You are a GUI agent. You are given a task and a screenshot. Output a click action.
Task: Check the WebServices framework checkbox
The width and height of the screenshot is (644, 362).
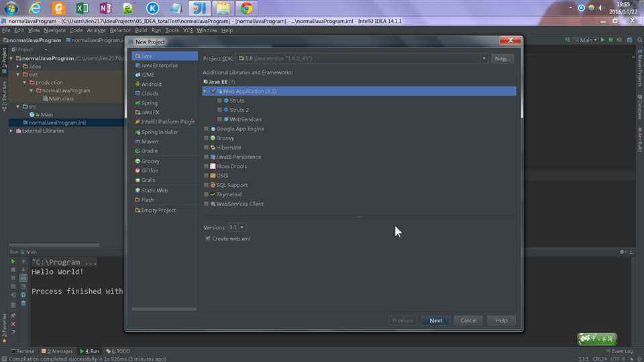[x=220, y=119]
